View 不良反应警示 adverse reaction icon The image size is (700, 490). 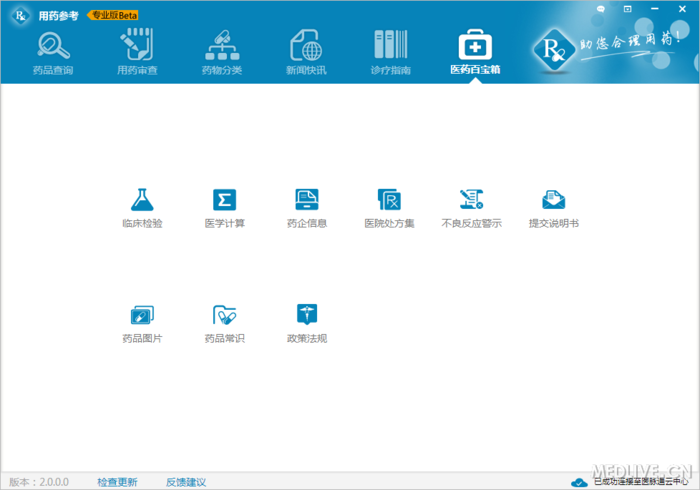[x=471, y=199]
